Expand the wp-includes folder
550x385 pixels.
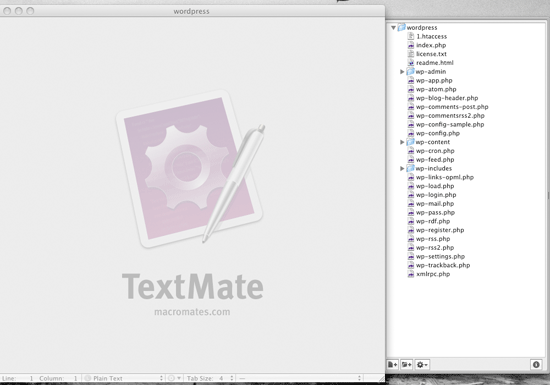tap(402, 169)
